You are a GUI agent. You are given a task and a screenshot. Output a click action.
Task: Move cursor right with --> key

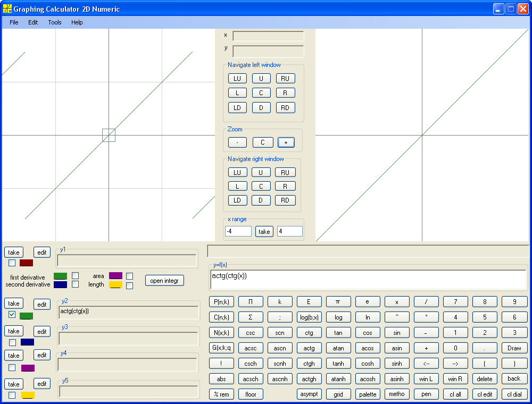click(x=455, y=364)
